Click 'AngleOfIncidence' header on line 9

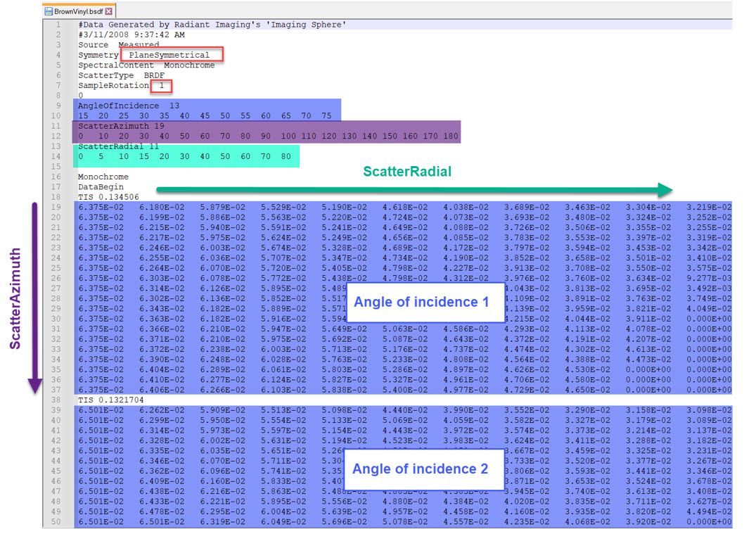(119, 106)
